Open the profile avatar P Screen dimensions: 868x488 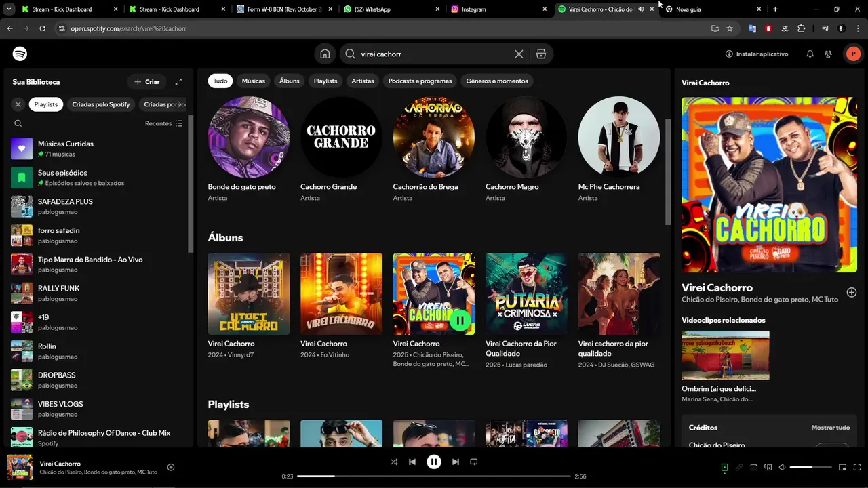point(852,54)
